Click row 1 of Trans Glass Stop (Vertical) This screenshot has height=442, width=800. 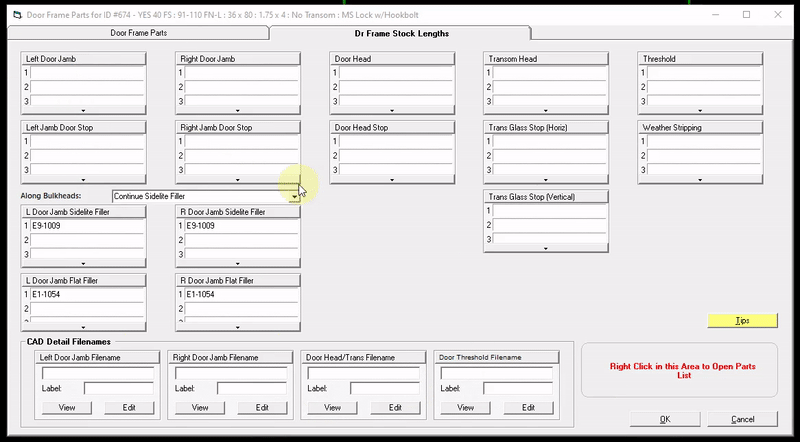[x=551, y=211]
